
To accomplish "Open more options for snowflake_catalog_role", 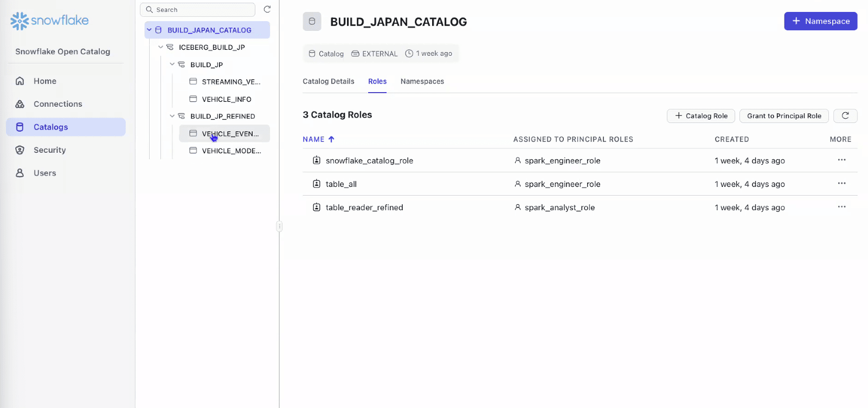I will coord(841,160).
